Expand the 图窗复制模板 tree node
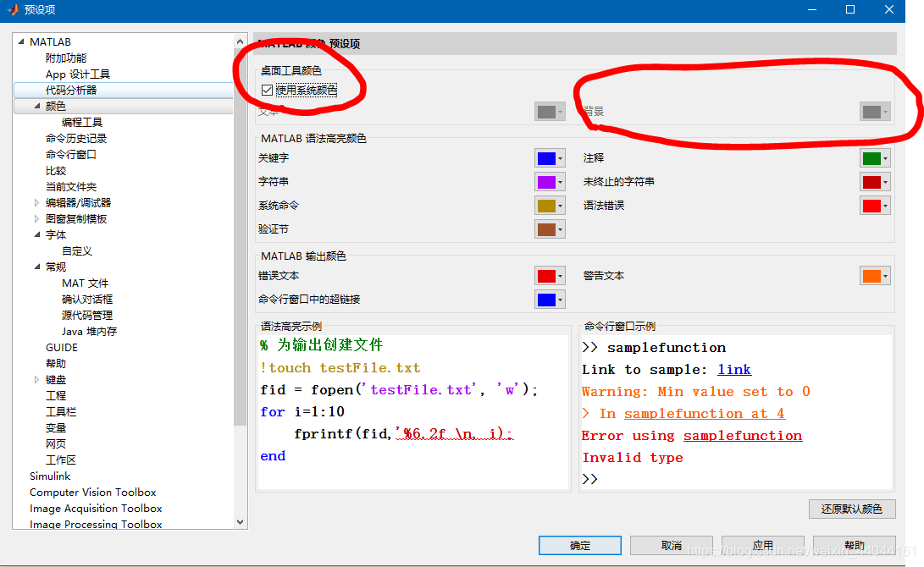This screenshot has width=924, height=567. pyautogui.click(x=36, y=218)
